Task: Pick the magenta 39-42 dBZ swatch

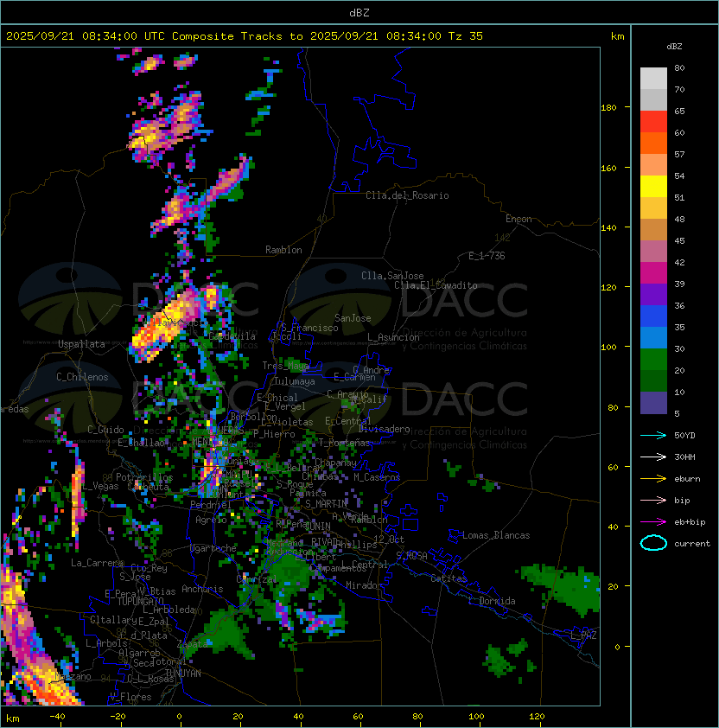Action: click(653, 273)
